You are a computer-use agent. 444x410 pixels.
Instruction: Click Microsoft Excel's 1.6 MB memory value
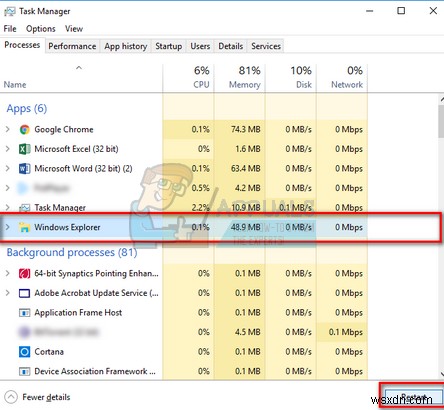click(x=248, y=149)
